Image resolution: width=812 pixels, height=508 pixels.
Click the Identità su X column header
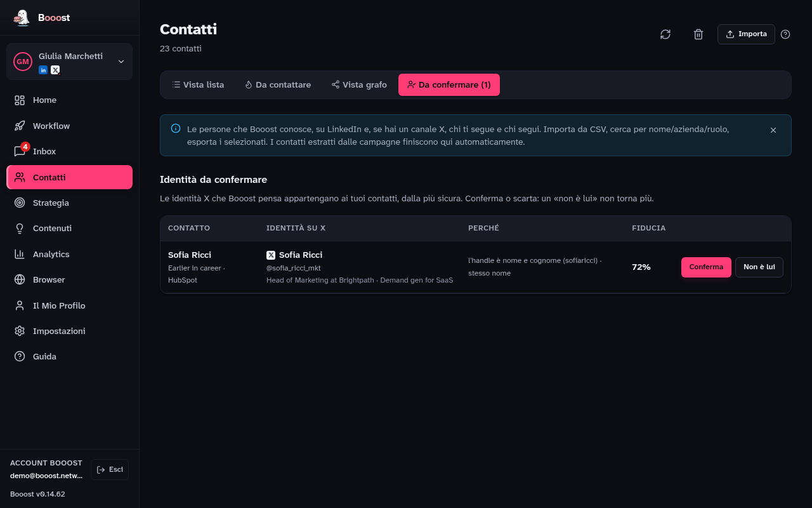coord(296,228)
